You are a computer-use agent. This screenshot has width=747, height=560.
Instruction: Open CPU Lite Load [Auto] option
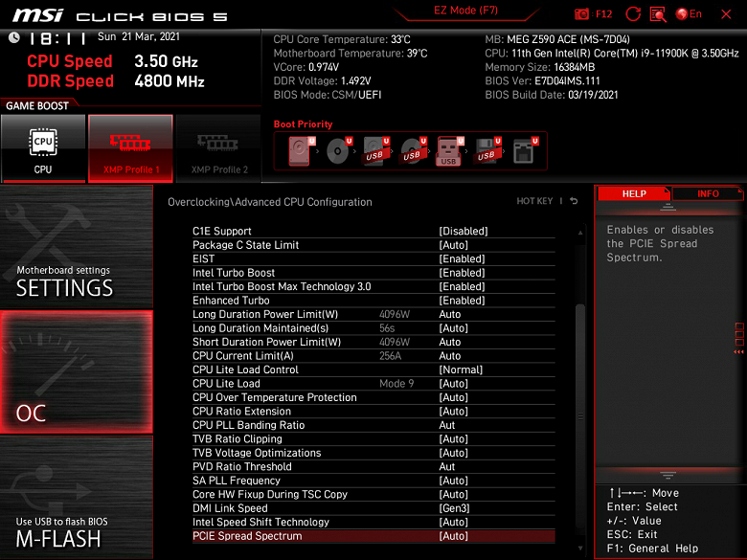coord(373,383)
